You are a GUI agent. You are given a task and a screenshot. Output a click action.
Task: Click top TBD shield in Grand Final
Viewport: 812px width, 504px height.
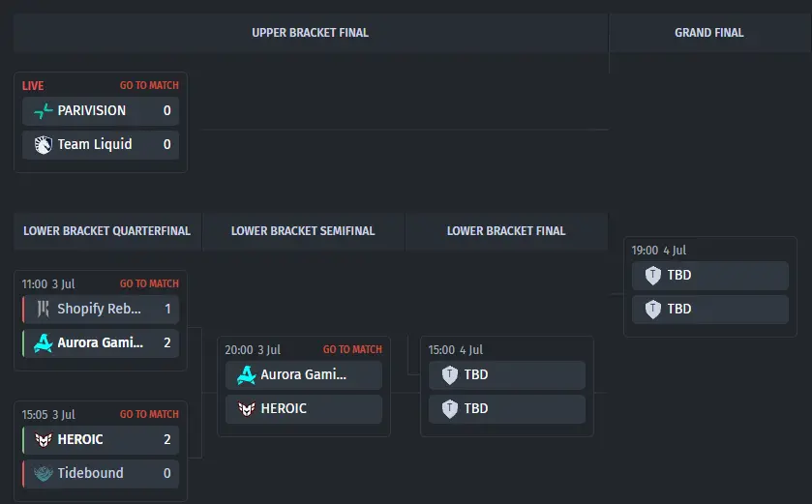click(653, 276)
